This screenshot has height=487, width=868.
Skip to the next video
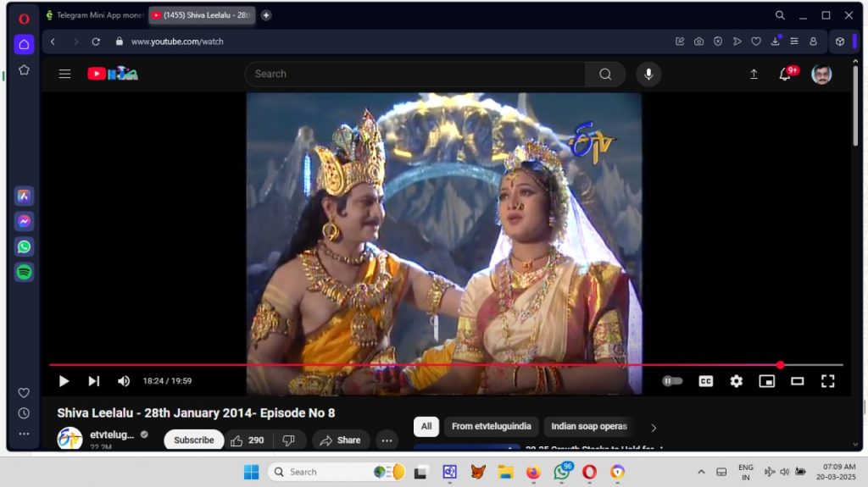pyautogui.click(x=94, y=381)
